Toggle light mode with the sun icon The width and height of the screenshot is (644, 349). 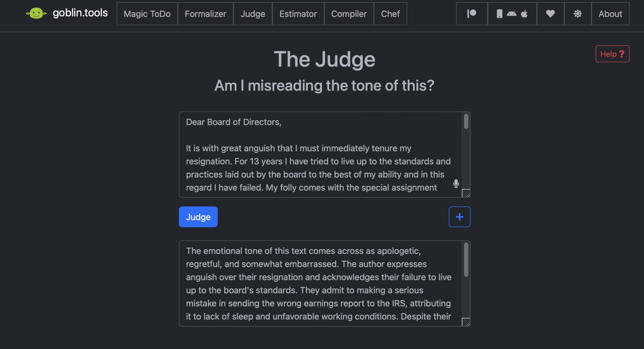click(x=578, y=14)
